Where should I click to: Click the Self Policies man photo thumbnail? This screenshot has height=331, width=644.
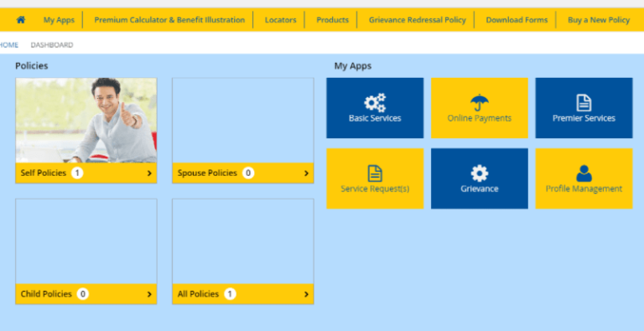(86, 121)
